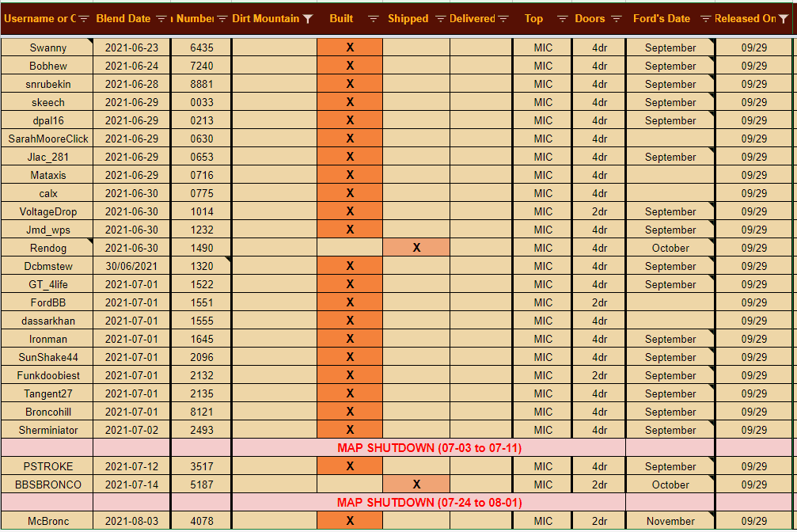This screenshot has width=797, height=532.
Task: Select 09/29 Released On cell in Swanny row
Action: (753, 47)
